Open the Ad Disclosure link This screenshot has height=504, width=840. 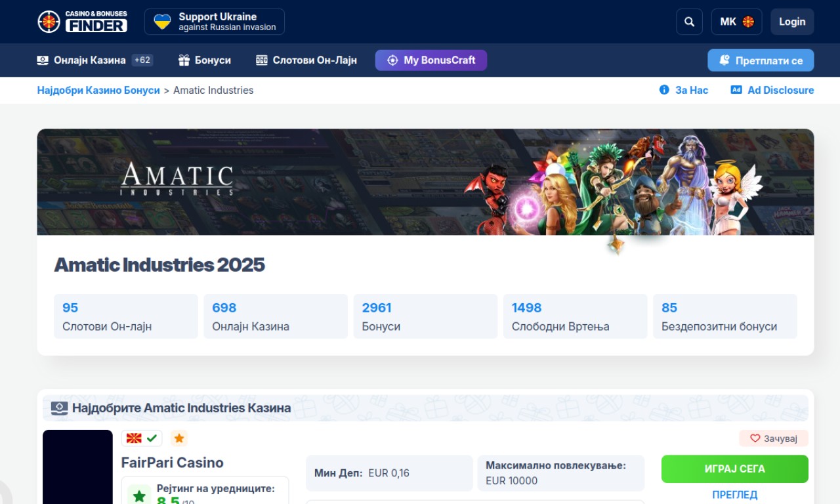point(772,90)
